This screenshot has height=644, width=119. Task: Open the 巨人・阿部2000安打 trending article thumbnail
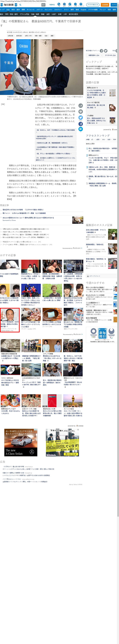112,121
